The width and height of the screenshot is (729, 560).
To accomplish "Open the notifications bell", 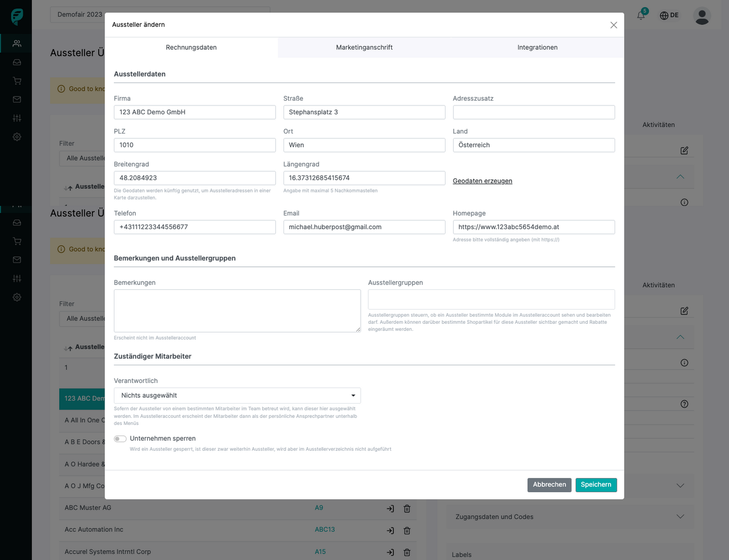I will 641,15.
